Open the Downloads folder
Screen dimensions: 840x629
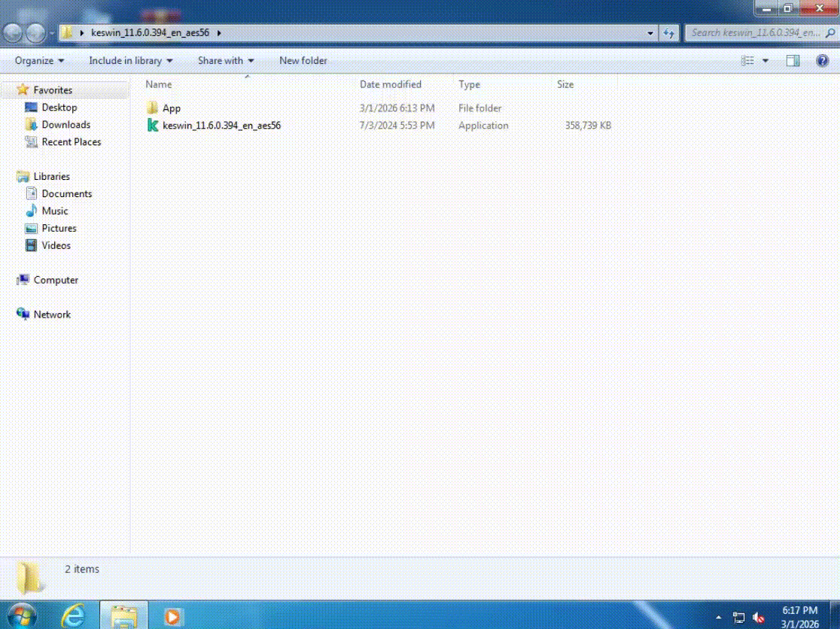click(65, 124)
